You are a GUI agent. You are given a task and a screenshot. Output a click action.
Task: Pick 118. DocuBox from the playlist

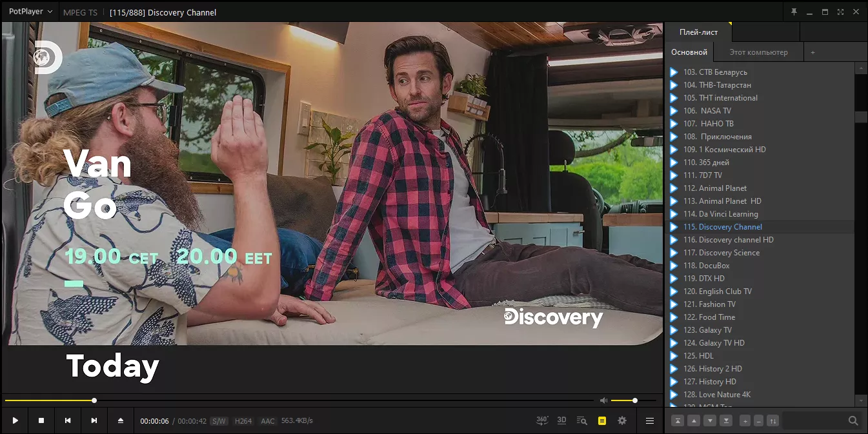pos(760,266)
